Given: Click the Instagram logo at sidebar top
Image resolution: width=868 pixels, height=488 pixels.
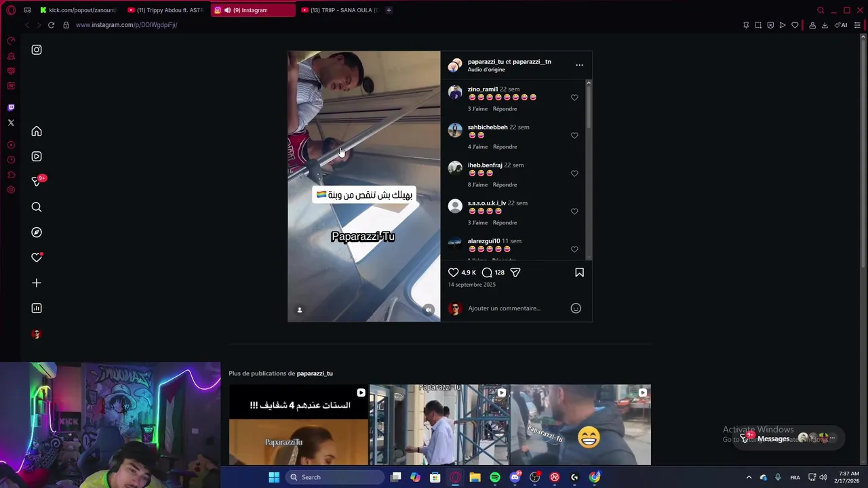Looking at the screenshot, I should (37, 49).
